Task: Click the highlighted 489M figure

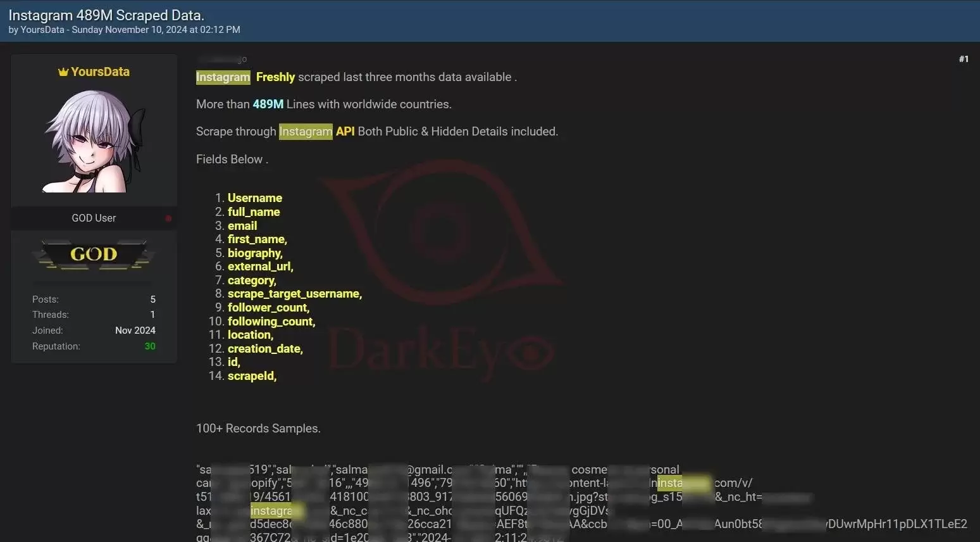Action: click(268, 104)
